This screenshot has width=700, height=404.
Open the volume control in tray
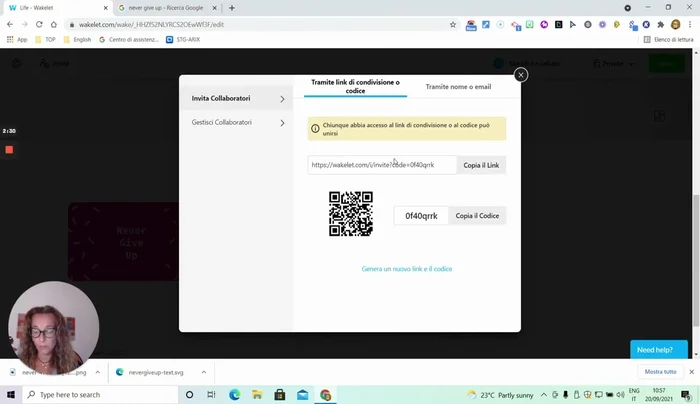pyautogui.click(x=621, y=395)
